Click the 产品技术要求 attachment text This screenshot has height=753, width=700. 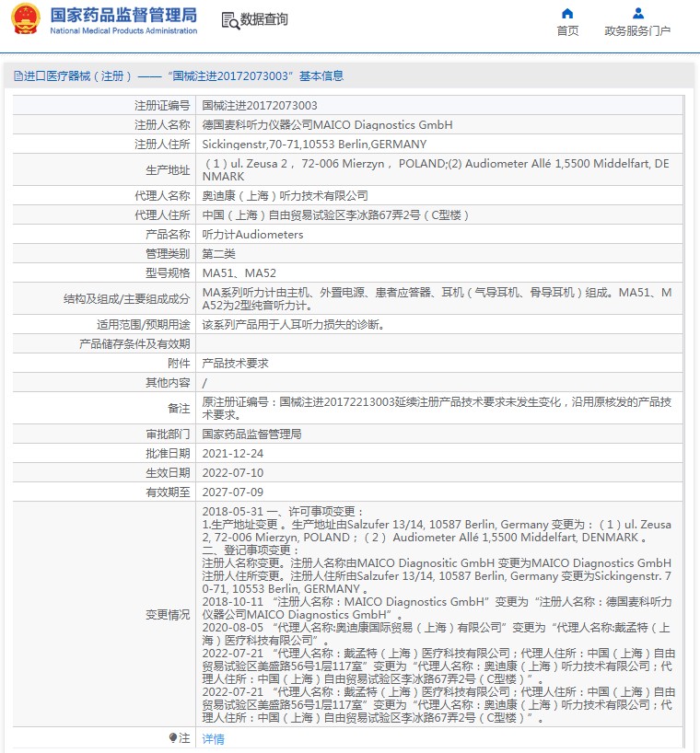coord(235,364)
